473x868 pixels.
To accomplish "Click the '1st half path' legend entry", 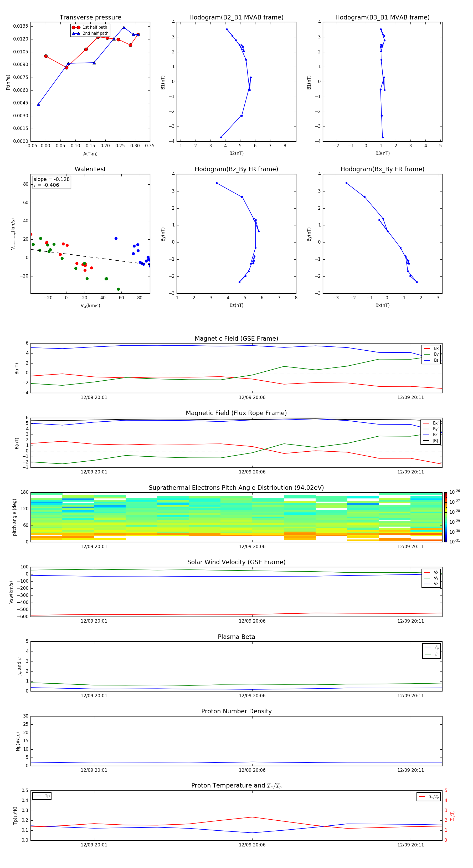I will [x=90, y=27].
